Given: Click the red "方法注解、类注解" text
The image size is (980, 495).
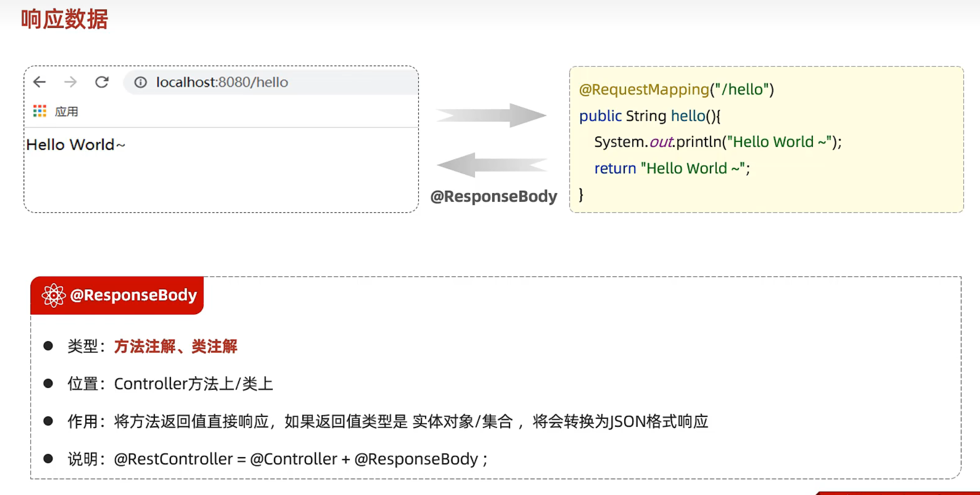Looking at the screenshot, I should tap(176, 346).
